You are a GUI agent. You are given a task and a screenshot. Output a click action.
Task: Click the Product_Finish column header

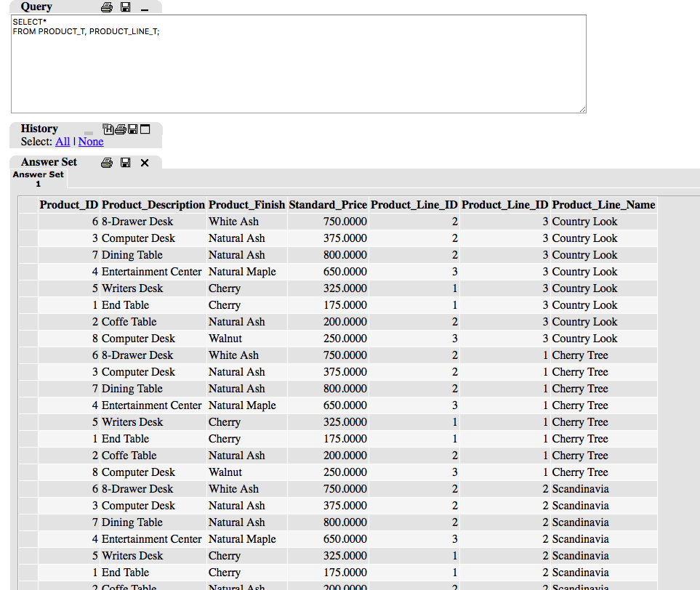point(246,205)
